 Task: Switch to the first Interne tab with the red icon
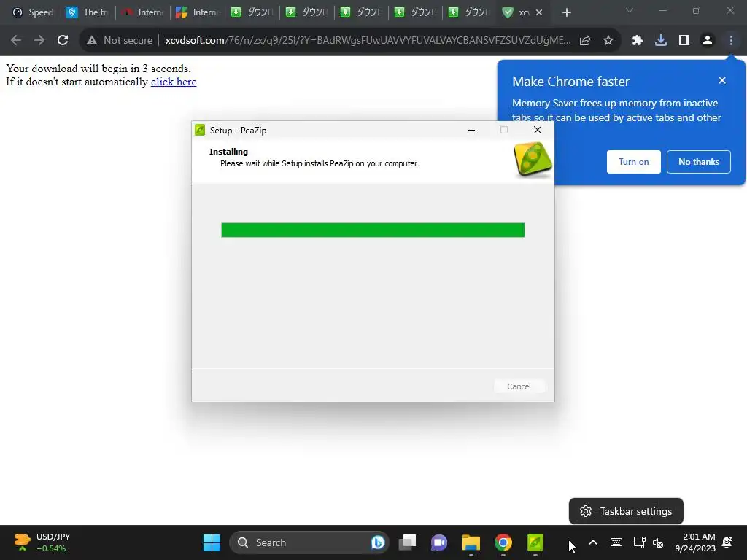[143, 12]
